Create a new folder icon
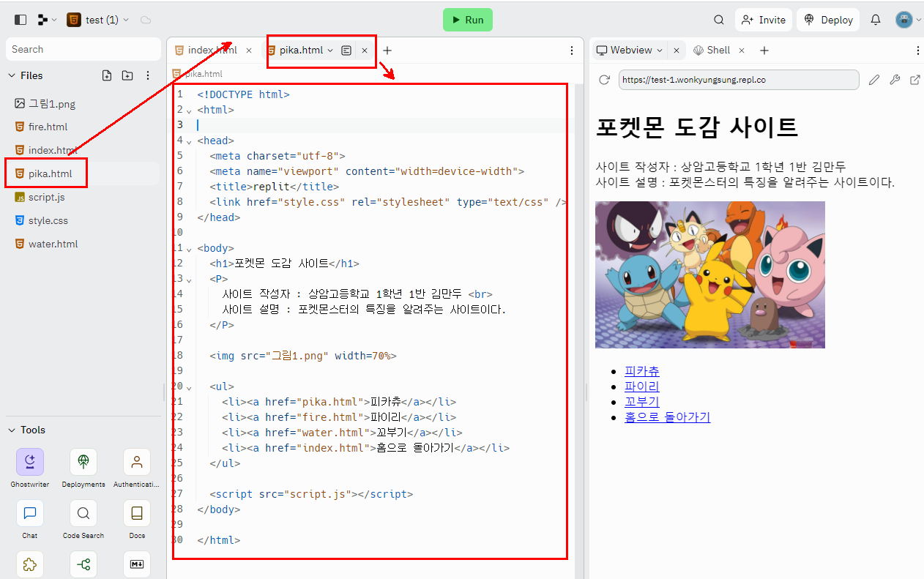 coord(127,75)
